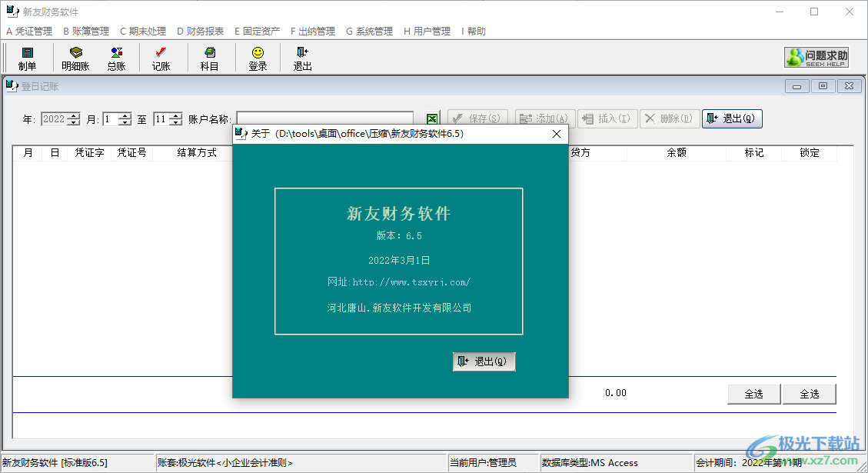Click the green Excel export icon
The width and height of the screenshot is (868, 473).
pos(432,118)
